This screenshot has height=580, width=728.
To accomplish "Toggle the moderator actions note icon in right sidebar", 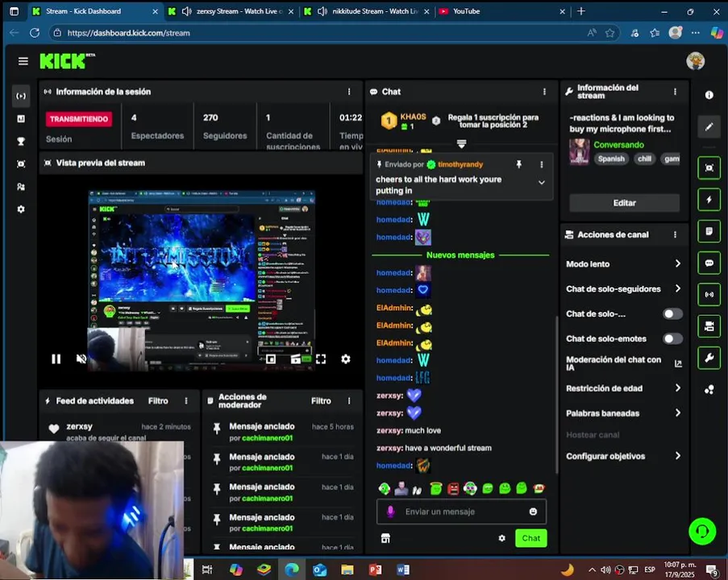I will tap(709, 231).
